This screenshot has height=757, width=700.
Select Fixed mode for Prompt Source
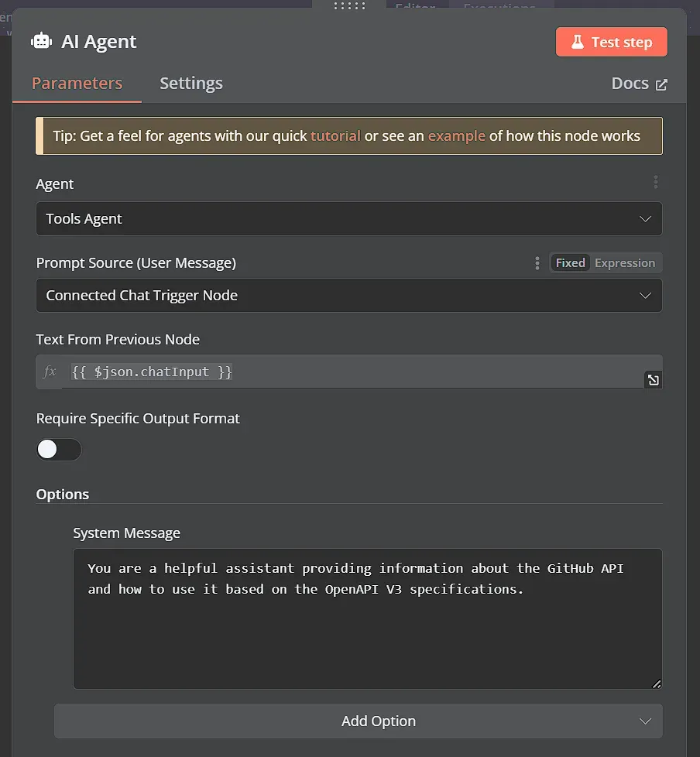click(x=570, y=262)
